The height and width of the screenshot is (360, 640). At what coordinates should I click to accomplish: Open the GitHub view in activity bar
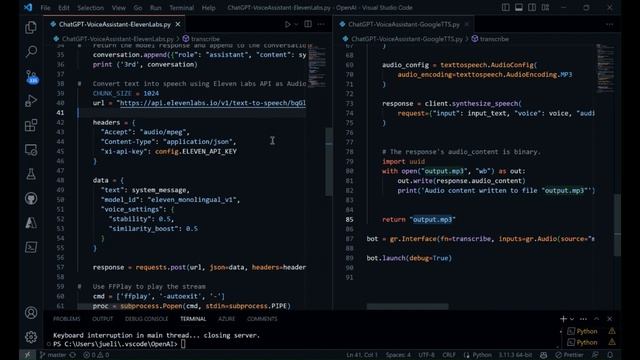pos(31,199)
